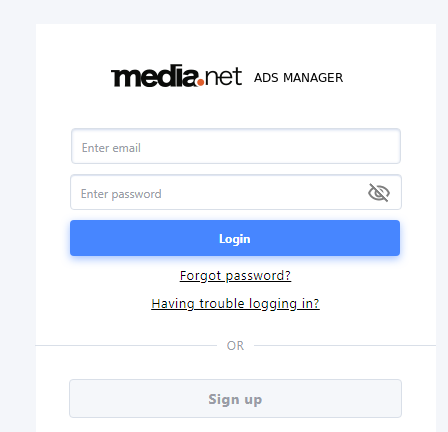Click the word "net" in the logo
The width and height of the screenshot is (448, 432).
223,76
